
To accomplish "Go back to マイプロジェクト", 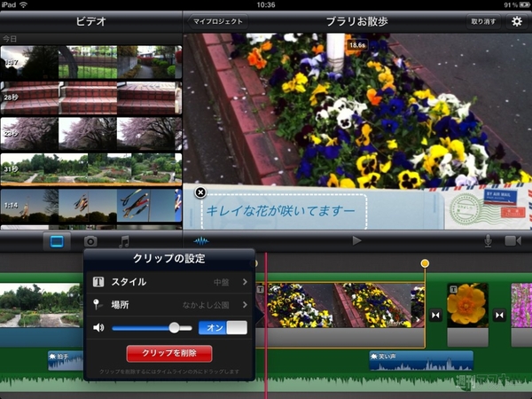I will pos(217,21).
